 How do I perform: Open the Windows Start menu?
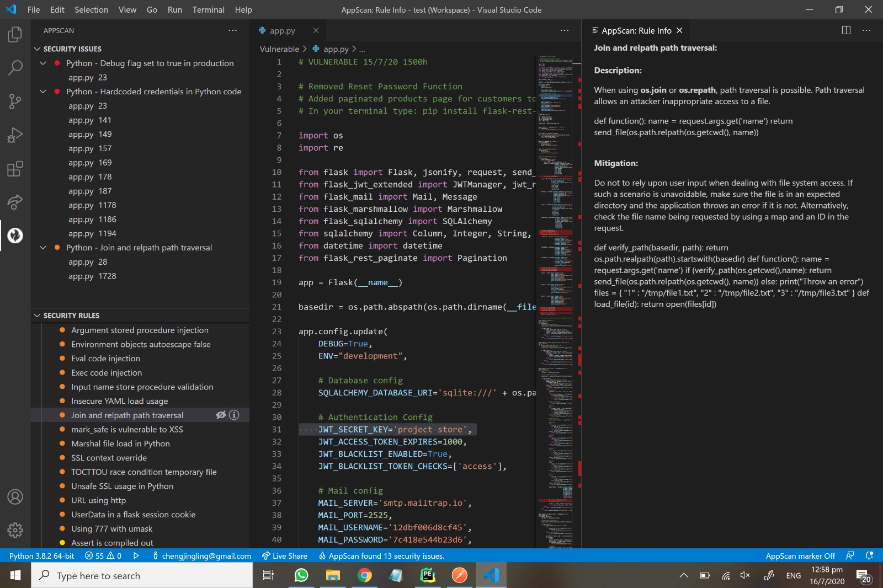click(x=15, y=576)
